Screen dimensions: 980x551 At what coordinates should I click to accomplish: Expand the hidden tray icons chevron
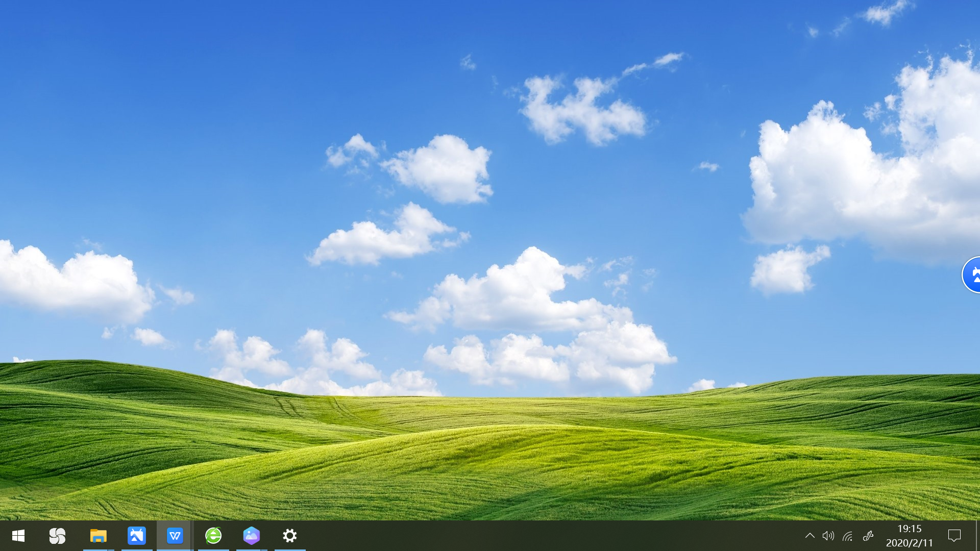810,536
